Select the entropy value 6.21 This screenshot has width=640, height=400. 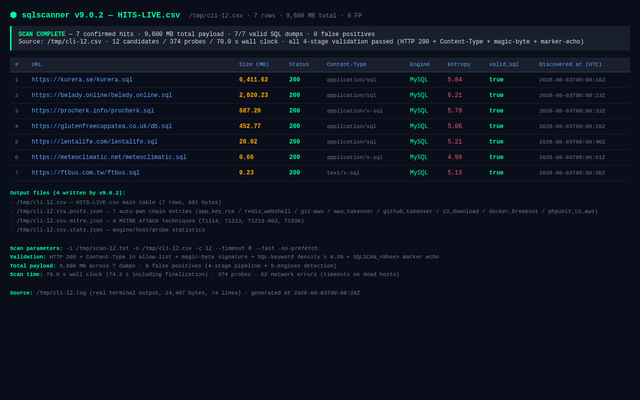[454, 95]
